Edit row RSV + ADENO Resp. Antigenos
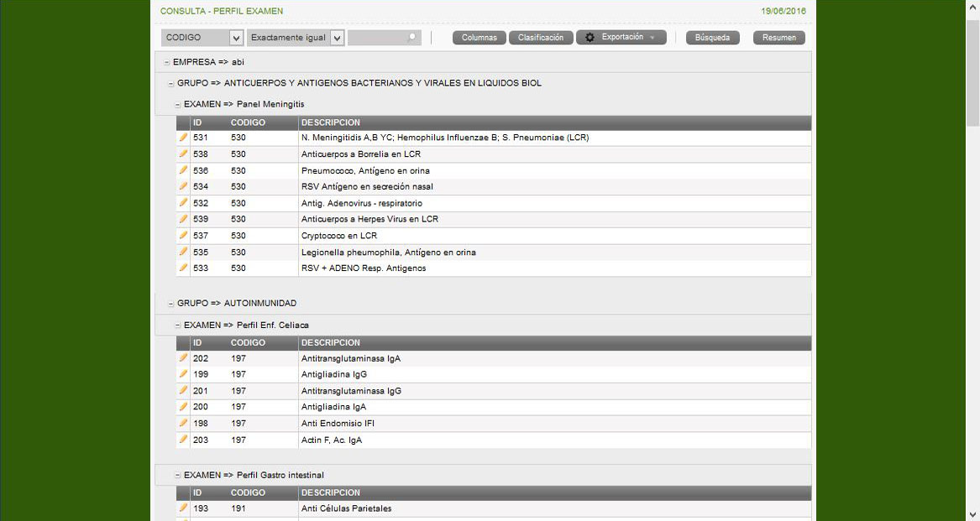The image size is (980, 521). 183,268
